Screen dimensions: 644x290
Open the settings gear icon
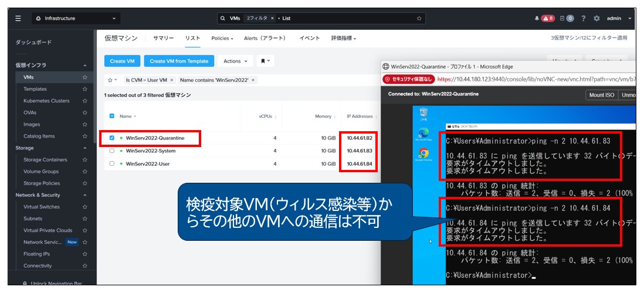(596, 18)
